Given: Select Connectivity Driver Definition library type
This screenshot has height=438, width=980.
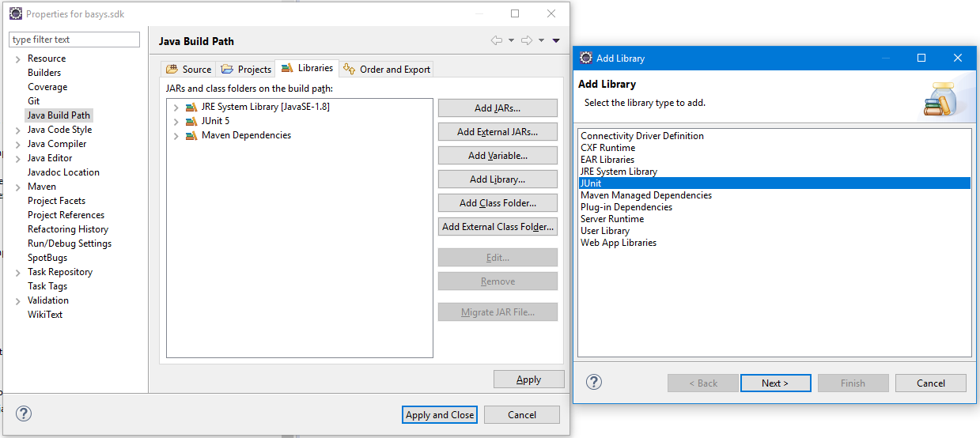Looking at the screenshot, I should pos(774,136).
